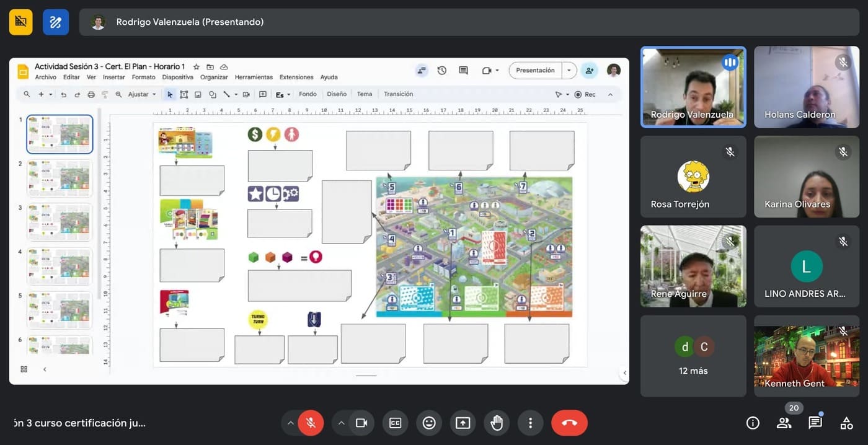Click the Tema button
Image resolution: width=868 pixels, height=445 pixels.
[365, 94]
